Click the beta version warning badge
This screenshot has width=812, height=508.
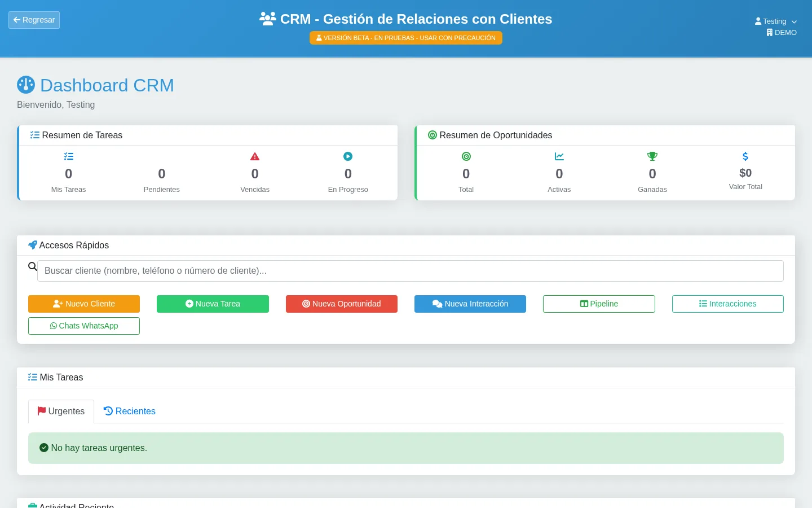point(406,38)
